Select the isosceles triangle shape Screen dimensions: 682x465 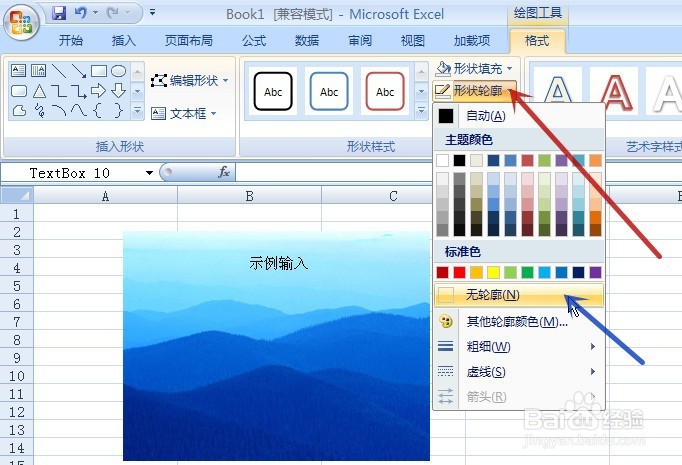(39, 91)
